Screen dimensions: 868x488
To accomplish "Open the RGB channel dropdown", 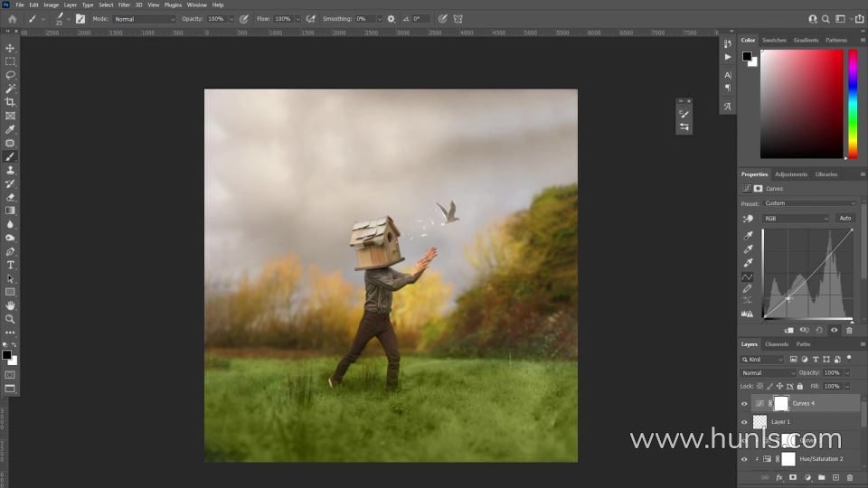I will [797, 219].
